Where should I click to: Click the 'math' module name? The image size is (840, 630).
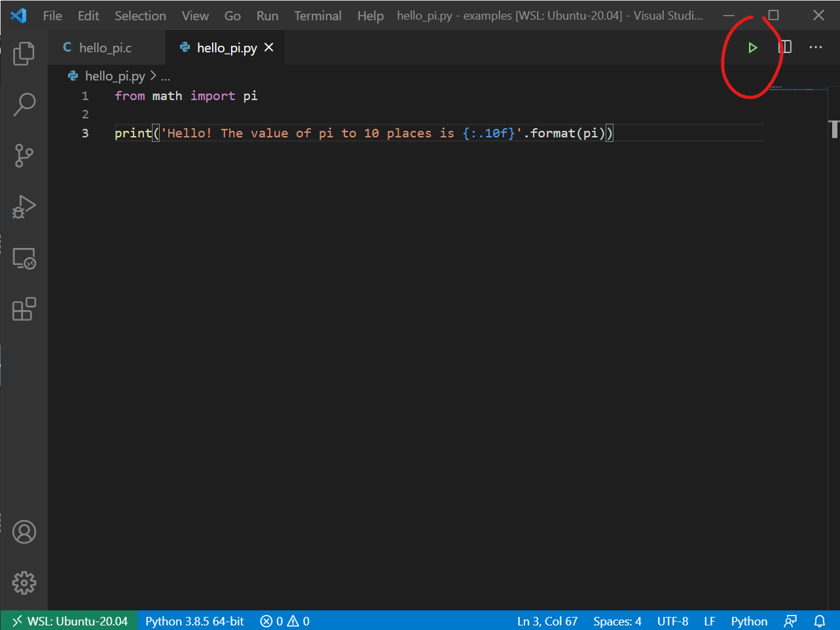click(x=168, y=96)
